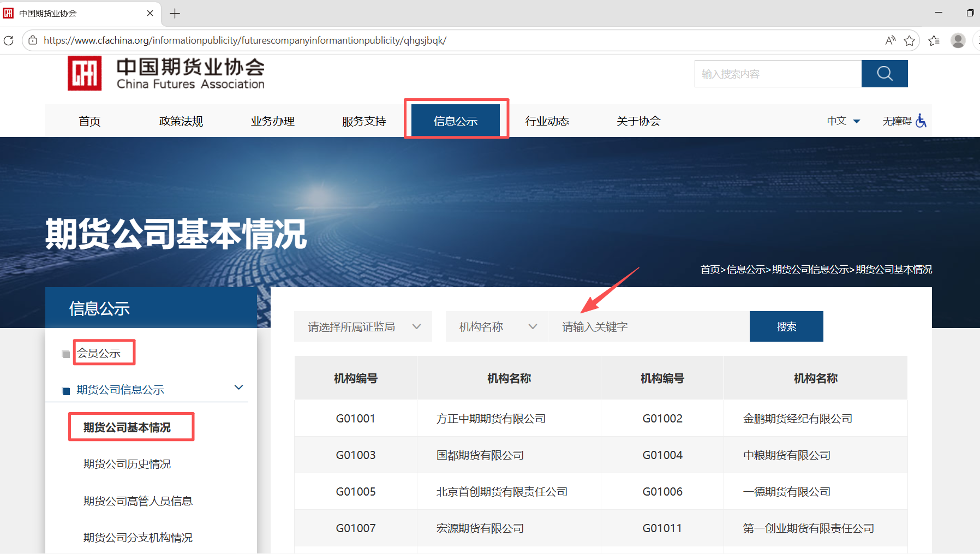Open the 行业动态 navigation menu
The image size is (980, 554).
[x=547, y=121]
